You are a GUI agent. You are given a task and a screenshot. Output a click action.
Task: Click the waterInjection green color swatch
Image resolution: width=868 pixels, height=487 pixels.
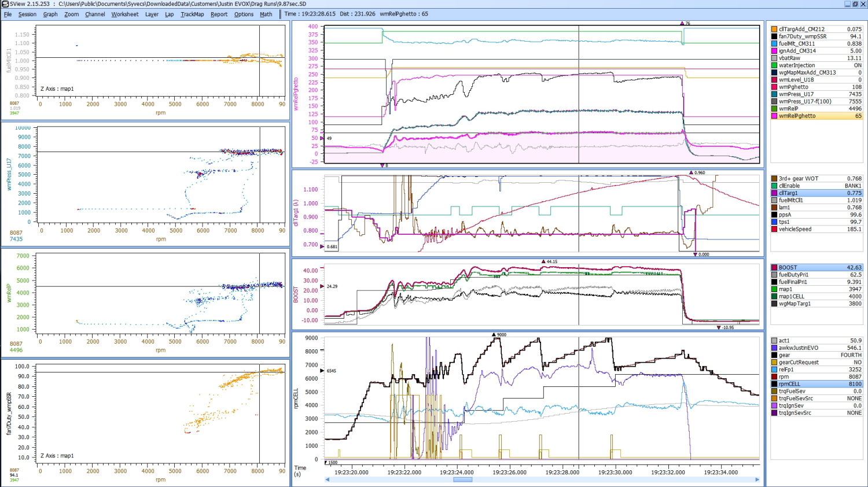coord(774,65)
